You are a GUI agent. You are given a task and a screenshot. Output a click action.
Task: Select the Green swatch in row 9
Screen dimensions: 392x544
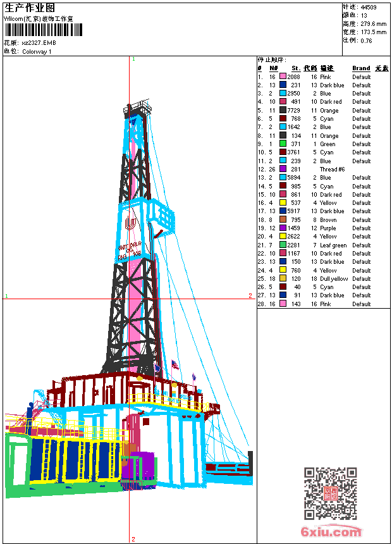(283, 144)
